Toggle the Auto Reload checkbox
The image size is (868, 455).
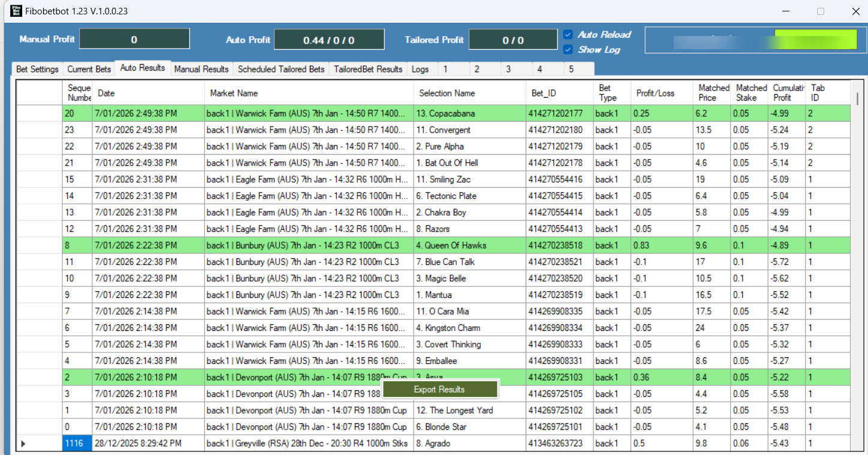(568, 35)
